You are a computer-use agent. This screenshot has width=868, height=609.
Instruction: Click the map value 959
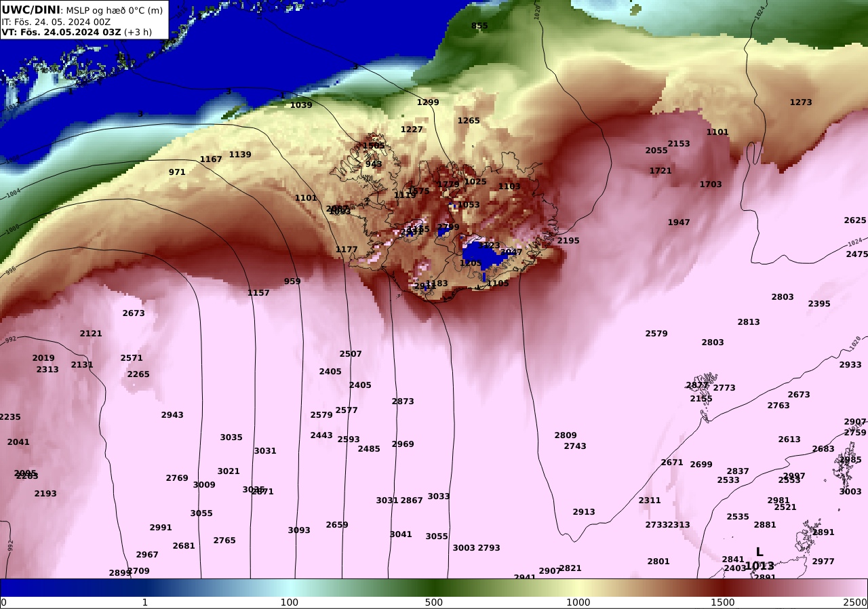292,281
